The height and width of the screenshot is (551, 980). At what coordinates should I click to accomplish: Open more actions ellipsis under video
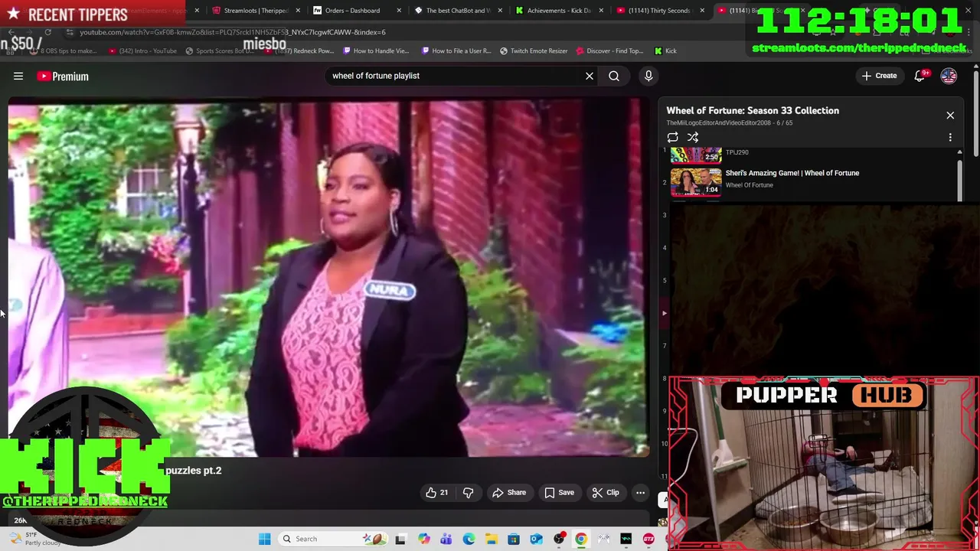click(641, 493)
